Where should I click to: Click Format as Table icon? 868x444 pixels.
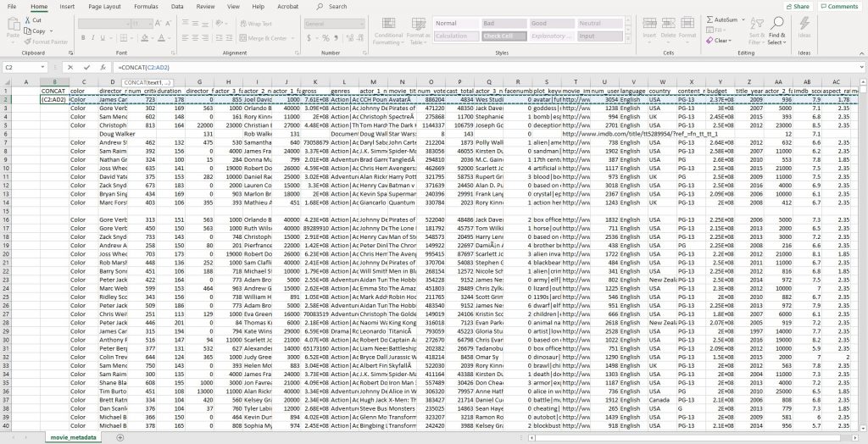[x=419, y=31]
